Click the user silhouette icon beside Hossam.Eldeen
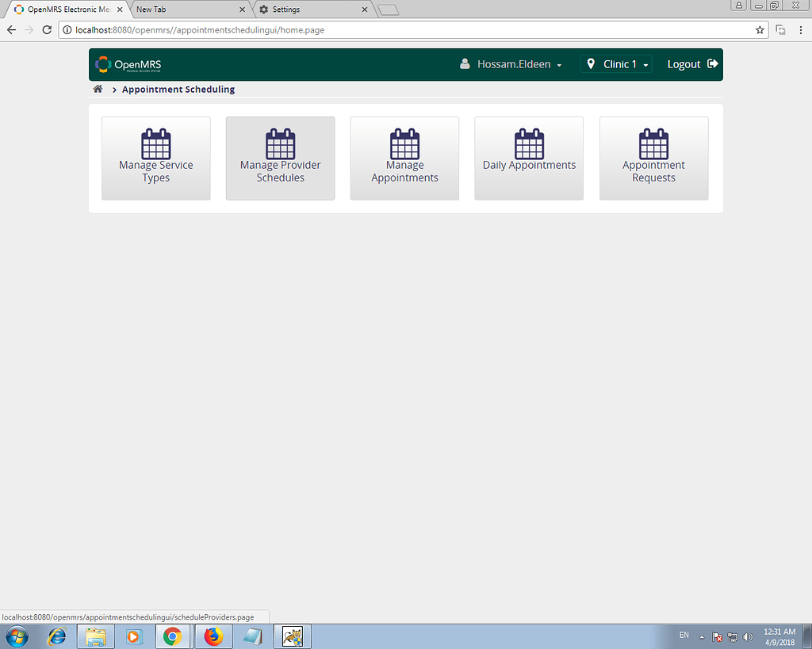The width and height of the screenshot is (812, 649). pos(465,64)
